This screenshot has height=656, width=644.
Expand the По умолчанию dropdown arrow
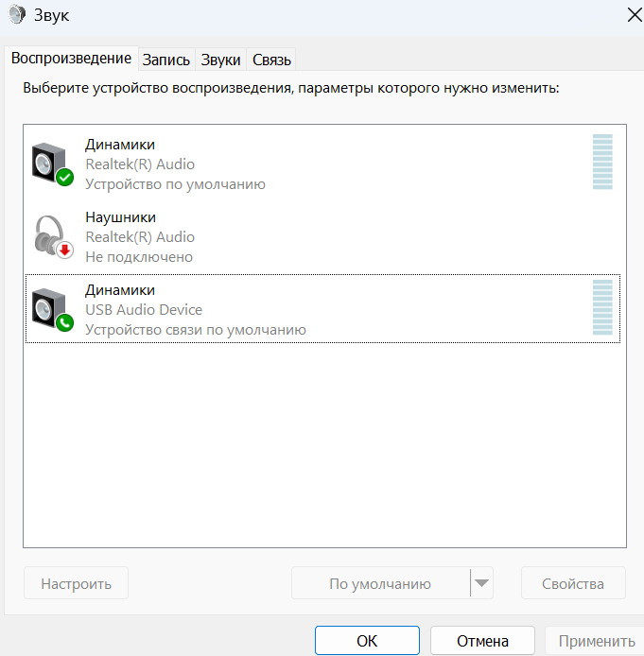click(482, 583)
